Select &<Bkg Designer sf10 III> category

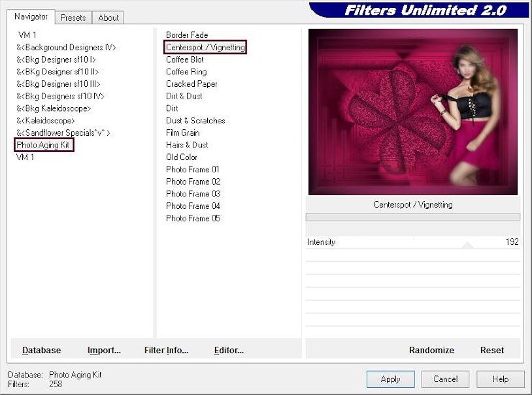[58, 84]
